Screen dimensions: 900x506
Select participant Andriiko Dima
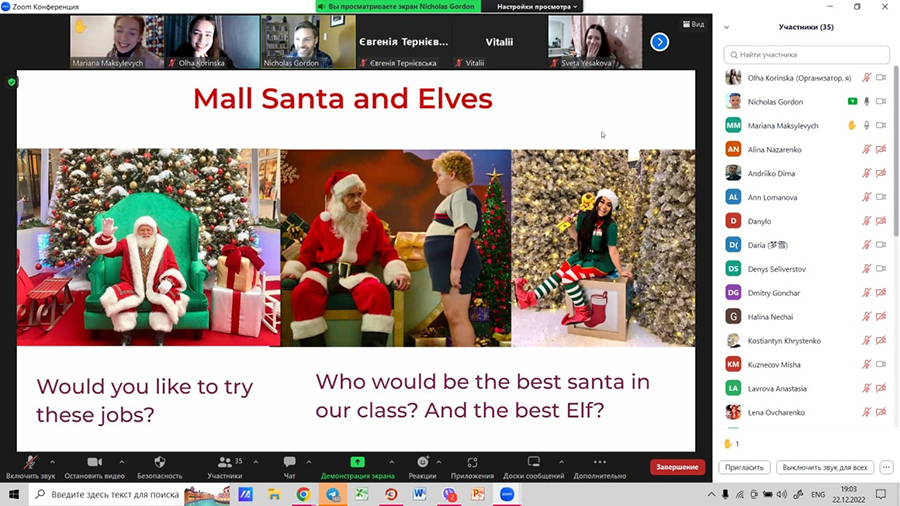pos(806,173)
